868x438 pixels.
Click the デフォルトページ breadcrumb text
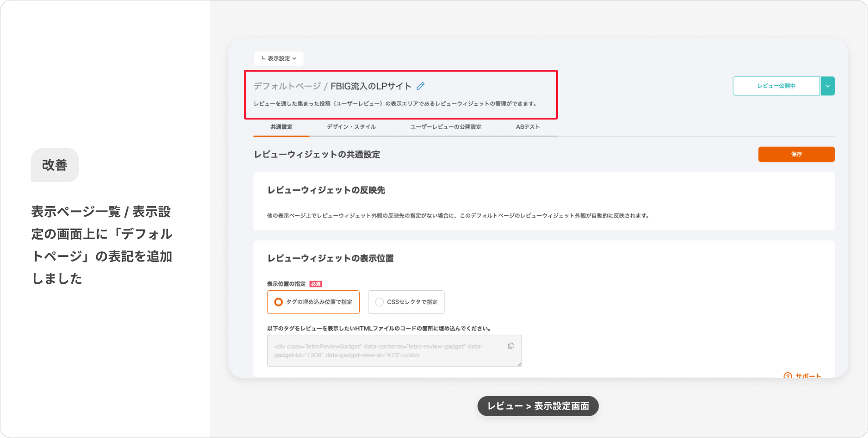[287, 86]
